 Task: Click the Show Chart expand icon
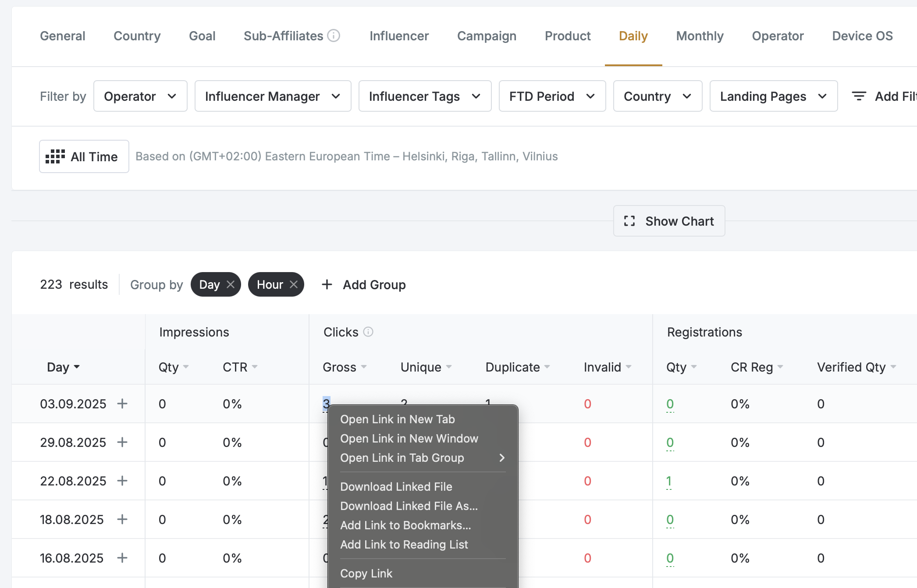point(629,221)
